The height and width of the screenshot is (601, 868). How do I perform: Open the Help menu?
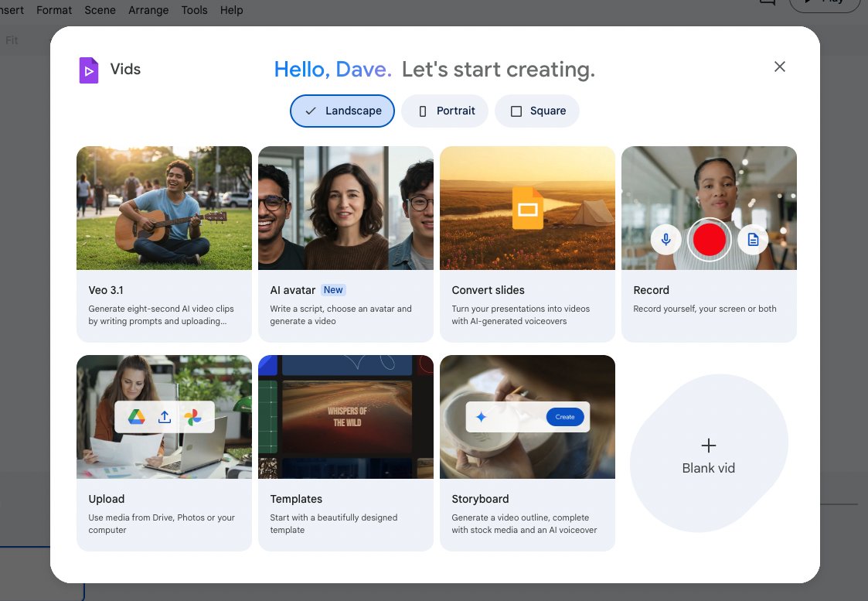tap(231, 10)
